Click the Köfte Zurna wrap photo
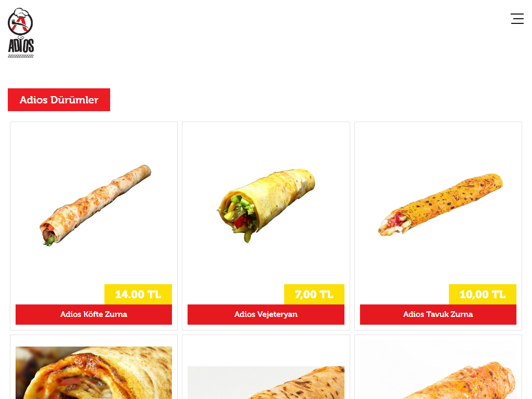The image size is (532, 399). [96, 205]
